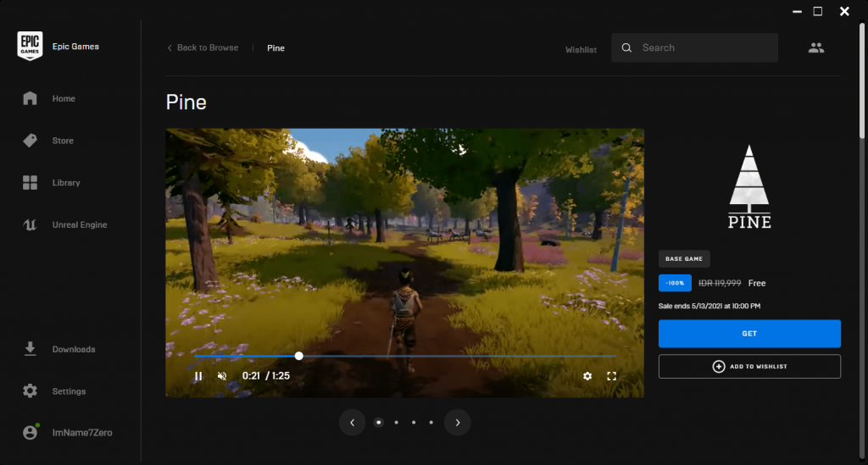Select Downloads in the sidebar
The width and height of the screenshot is (868, 465).
[74, 349]
